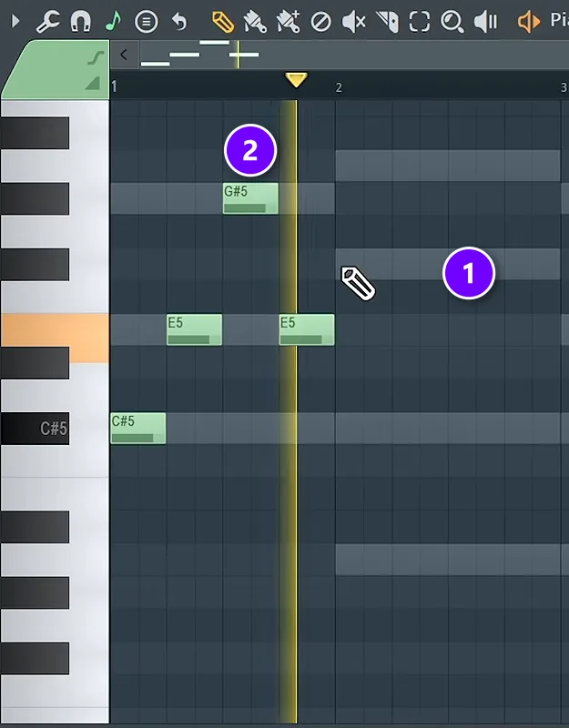Open the piano roll menu arrow
Viewport: 569px width, 728px height.
(15, 21)
